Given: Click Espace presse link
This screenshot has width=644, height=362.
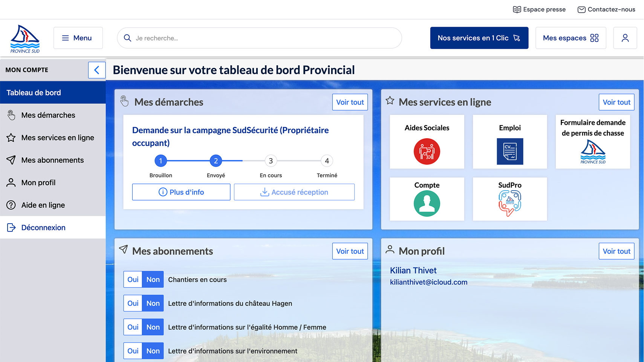Looking at the screenshot, I should (539, 9).
